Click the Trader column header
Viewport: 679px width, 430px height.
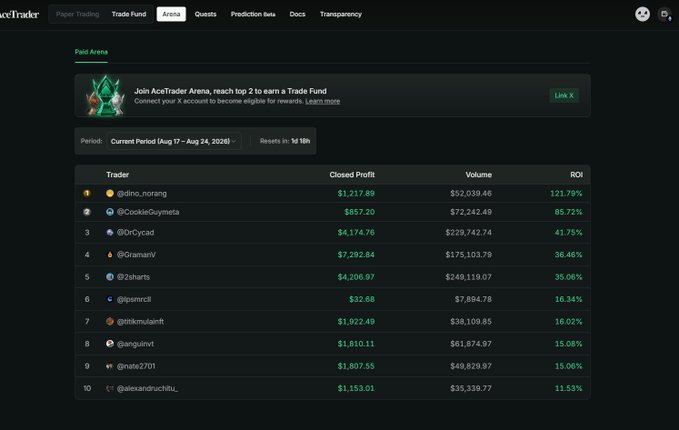click(x=117, y=175)
